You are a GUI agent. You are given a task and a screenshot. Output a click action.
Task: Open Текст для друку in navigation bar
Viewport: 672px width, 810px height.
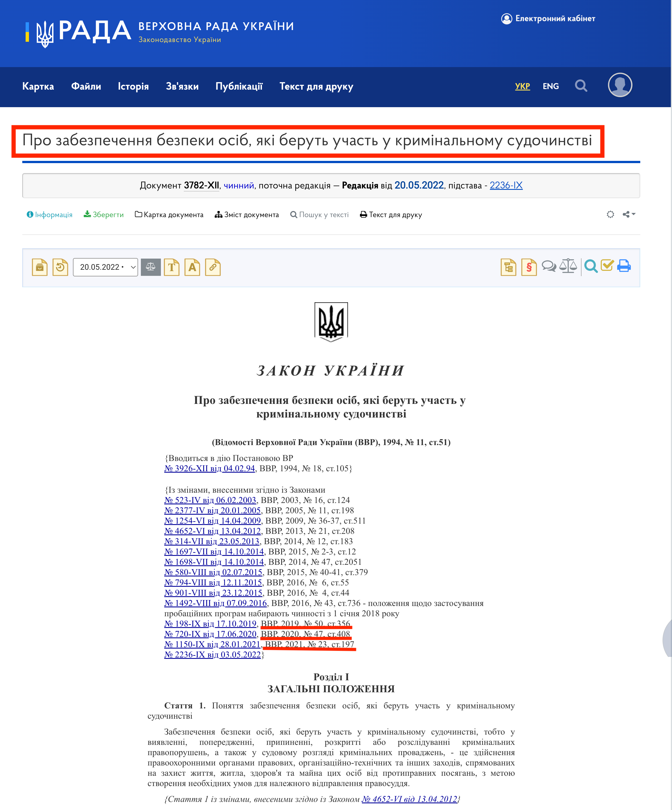[316, 86]
